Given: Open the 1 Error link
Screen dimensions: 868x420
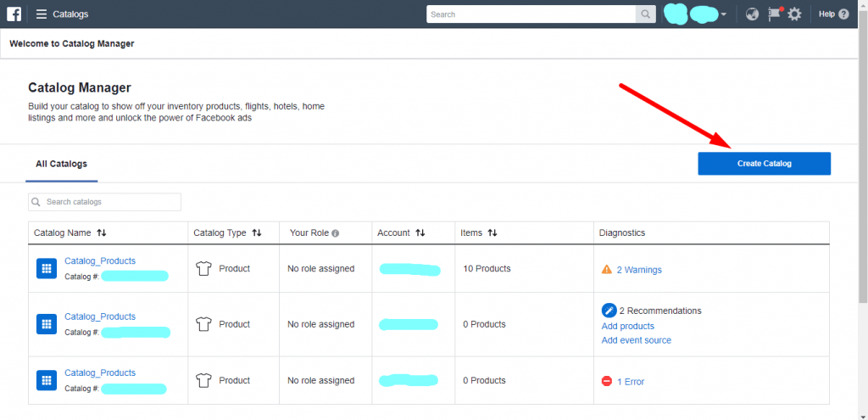Looking at the screenshot, I should [x=631, y=381].
